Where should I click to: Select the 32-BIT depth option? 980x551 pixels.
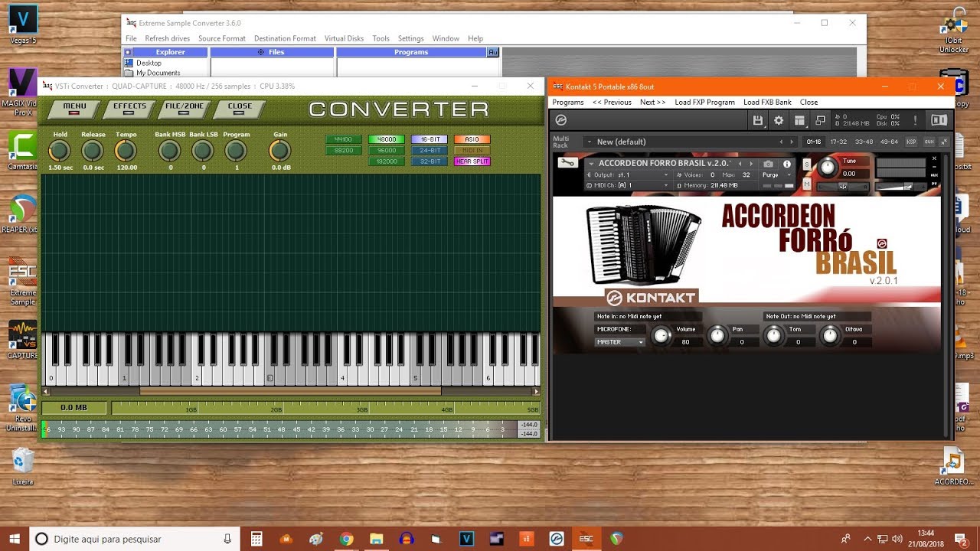(x=429, y=161)
